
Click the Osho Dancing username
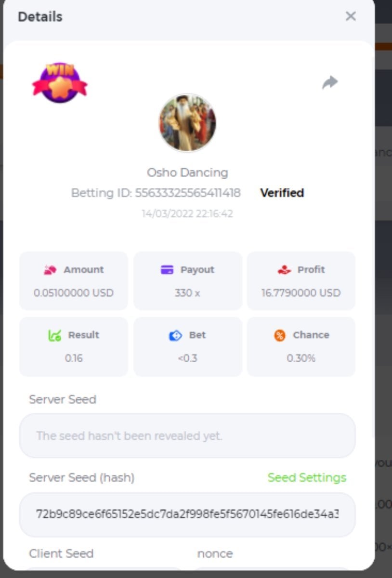(187, 172)
